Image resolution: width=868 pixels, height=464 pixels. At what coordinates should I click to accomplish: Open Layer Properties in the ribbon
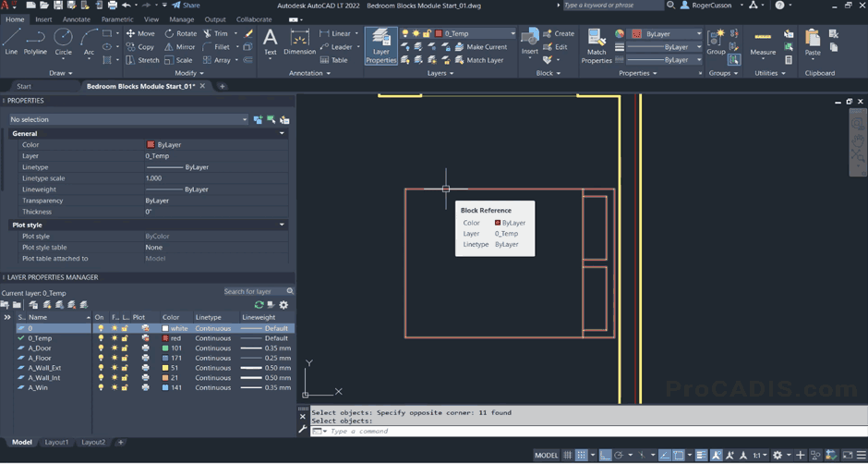tap(380, 46)
